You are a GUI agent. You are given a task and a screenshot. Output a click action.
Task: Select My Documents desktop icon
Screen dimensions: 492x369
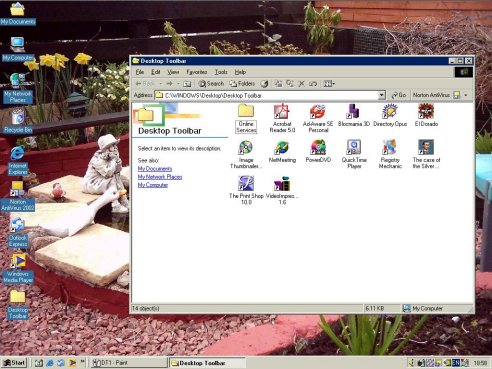18,14
